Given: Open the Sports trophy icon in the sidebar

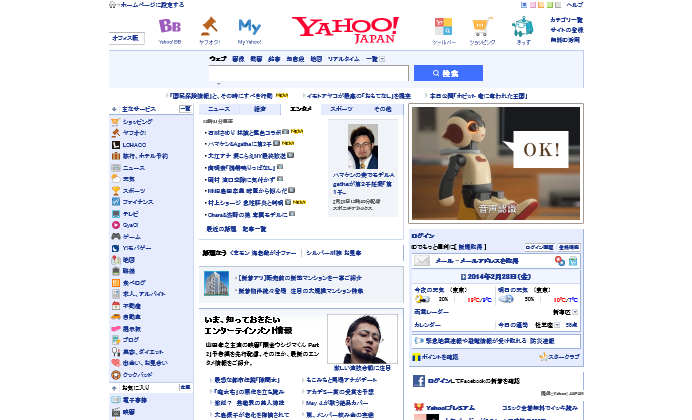Looking at the screenshot, I should click(x=116, y=191).
